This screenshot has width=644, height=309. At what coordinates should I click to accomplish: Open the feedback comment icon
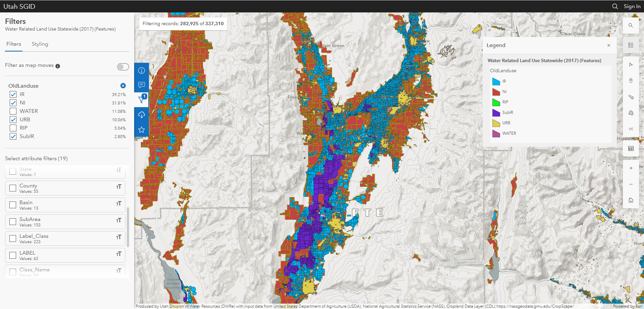click(142, 85)
